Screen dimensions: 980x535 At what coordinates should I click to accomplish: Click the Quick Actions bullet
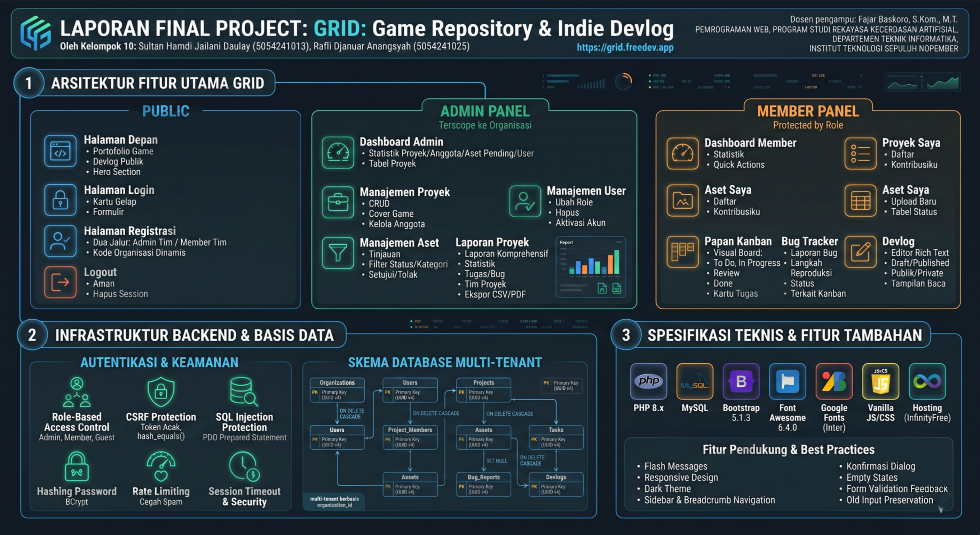coord(739,164)
